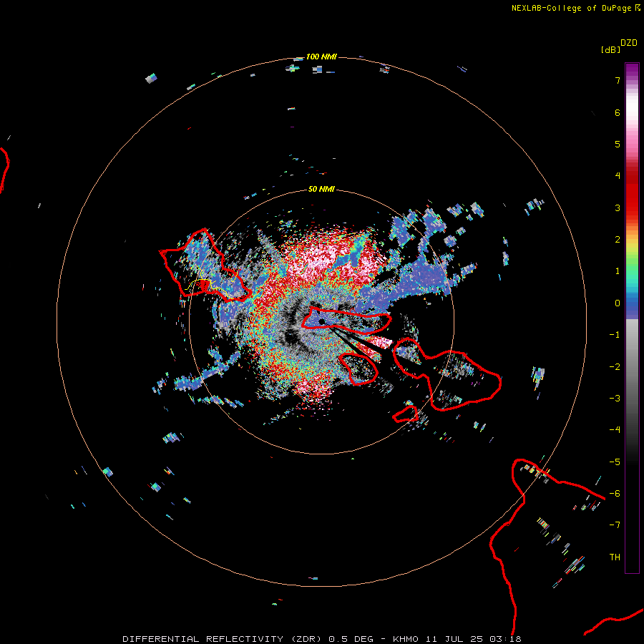Click the -7 tick label on legend
This screenshot has height=644, width=644.
(x=615, y=525)
